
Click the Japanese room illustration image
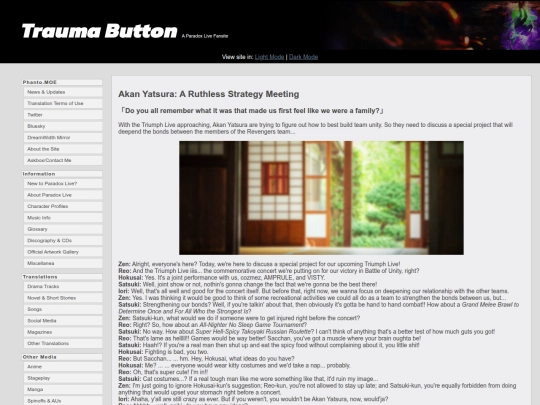[x=321, y=198]
